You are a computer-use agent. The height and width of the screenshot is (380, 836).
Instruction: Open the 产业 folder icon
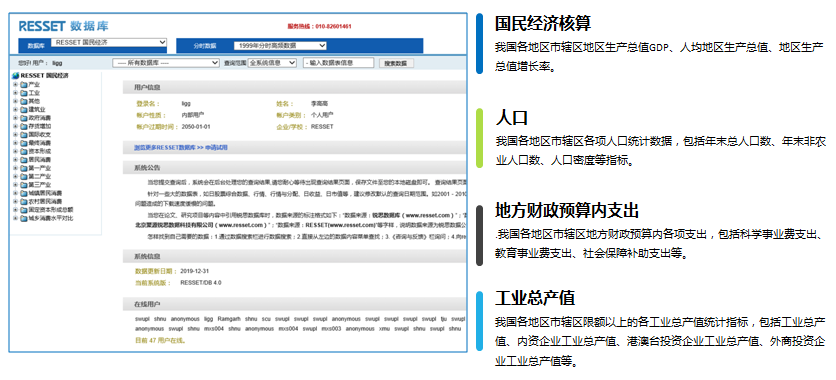click(x=23, y=84)
